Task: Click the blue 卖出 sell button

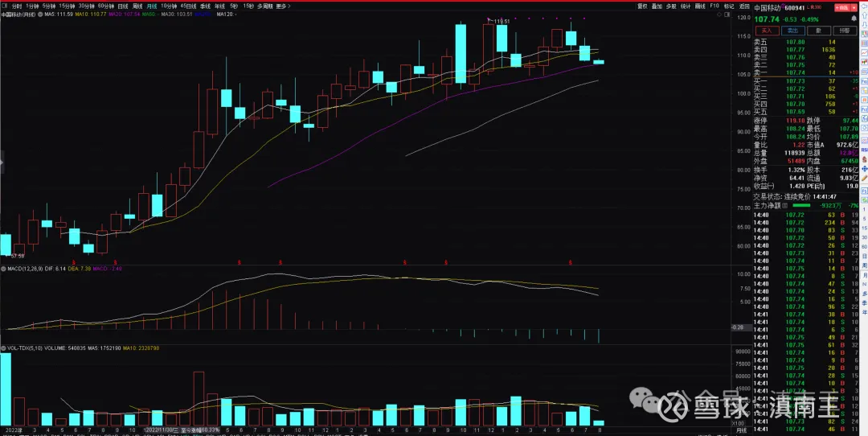Action: point(792,31)
